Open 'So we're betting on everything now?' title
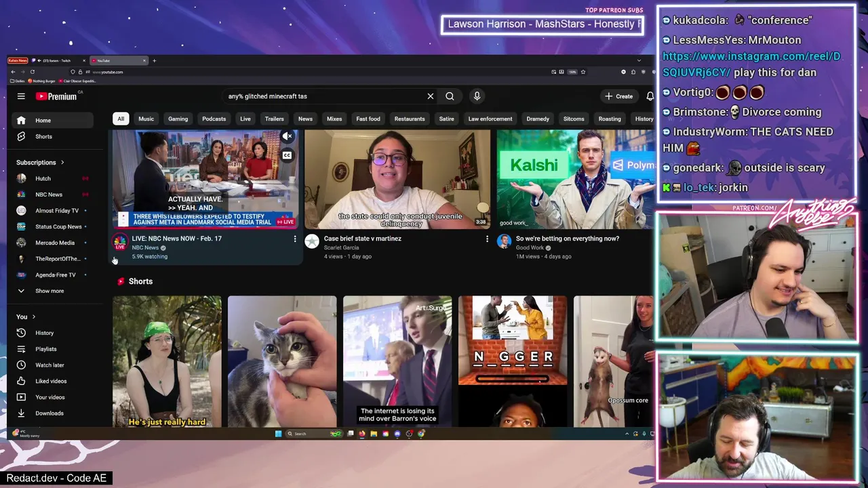 [x=568, y=239]
